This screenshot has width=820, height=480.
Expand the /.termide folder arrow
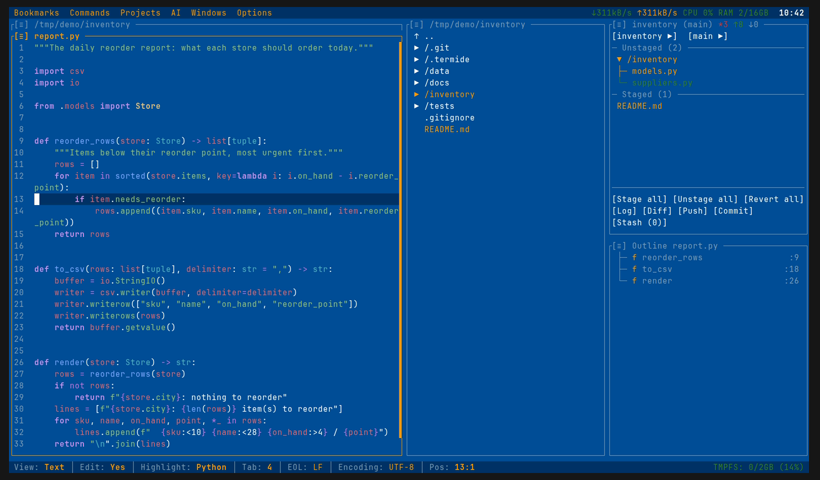[x=416, y=60]
